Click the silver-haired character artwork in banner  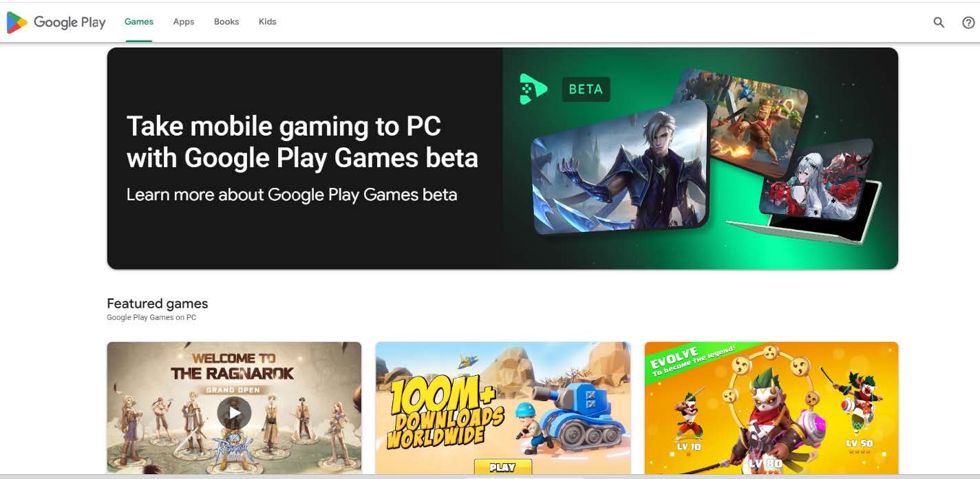point(619,167)
